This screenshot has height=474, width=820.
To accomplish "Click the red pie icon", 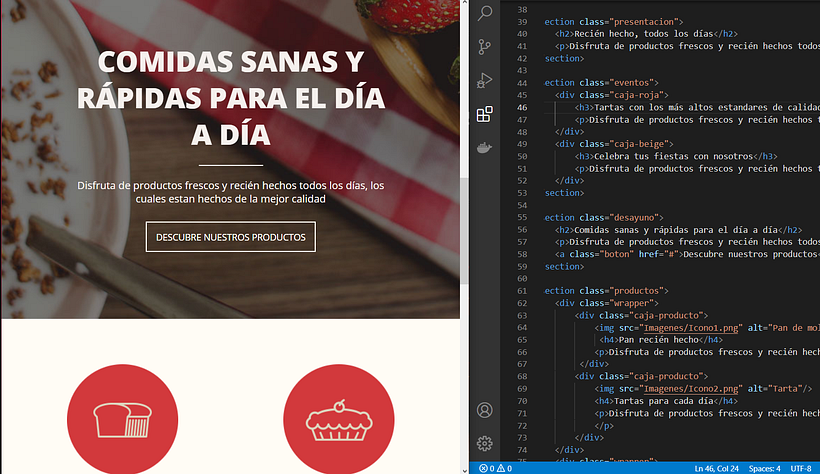I will coord(339,419).
